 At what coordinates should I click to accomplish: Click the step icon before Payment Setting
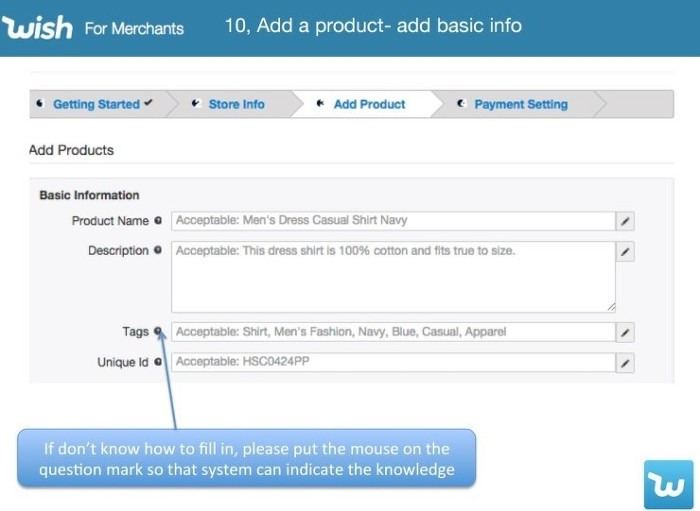click(x=462, y=104)
